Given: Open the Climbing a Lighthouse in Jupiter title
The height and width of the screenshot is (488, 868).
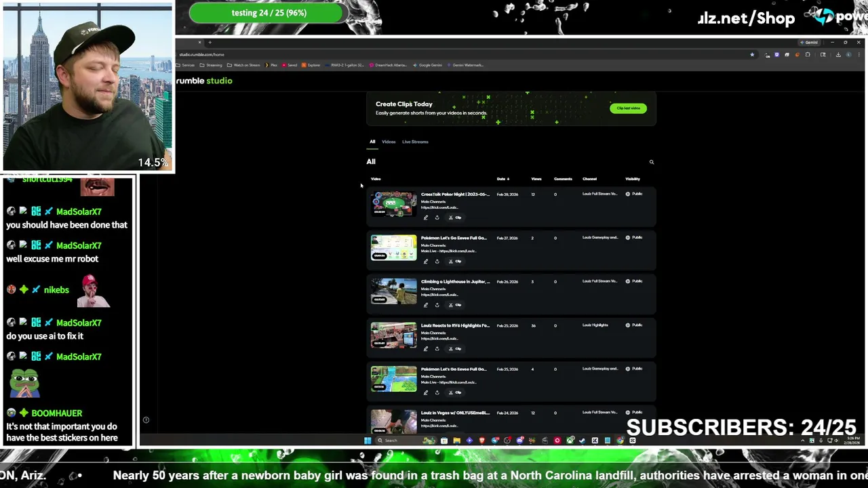Looking at the screenshot, I should click(455, 282).
